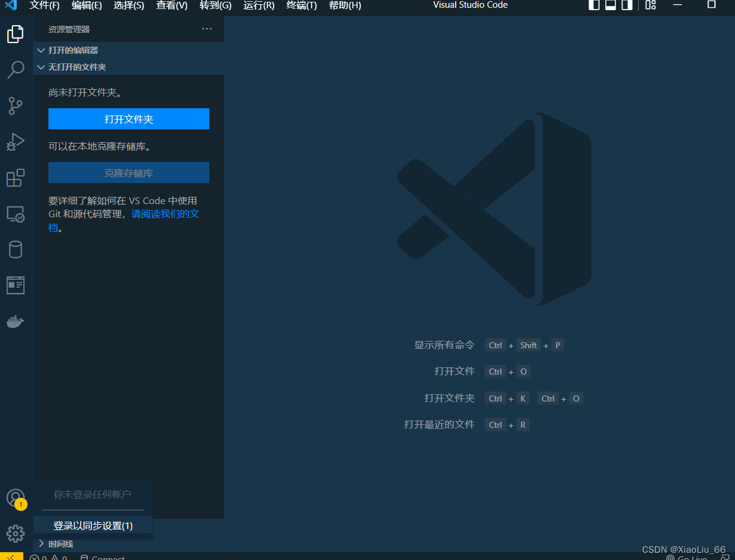Click the K key chip
The width and height of the screenshot is (735, 560).
click(x=523, y=398)
